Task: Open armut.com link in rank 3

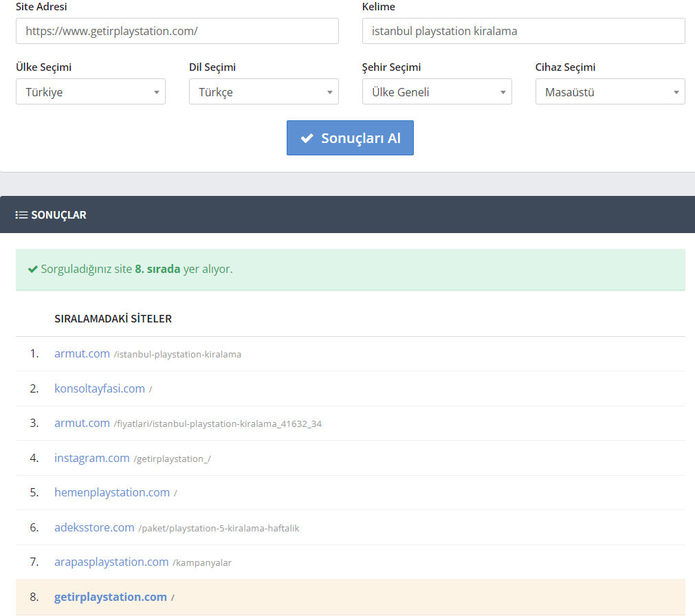Action: [x=82, y=423]
